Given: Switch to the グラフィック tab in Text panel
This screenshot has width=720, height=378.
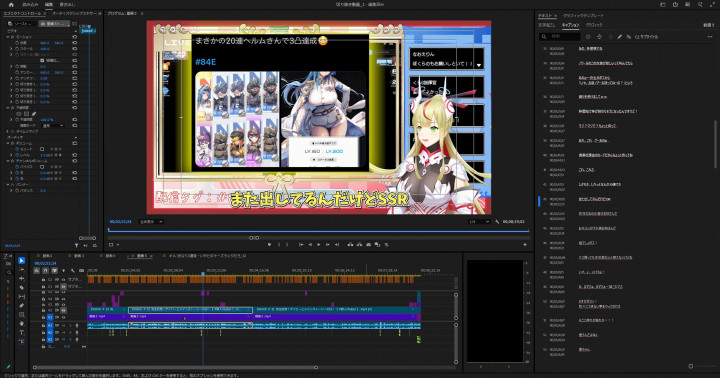Looking at the screenshot, I should tap(594, 25).
